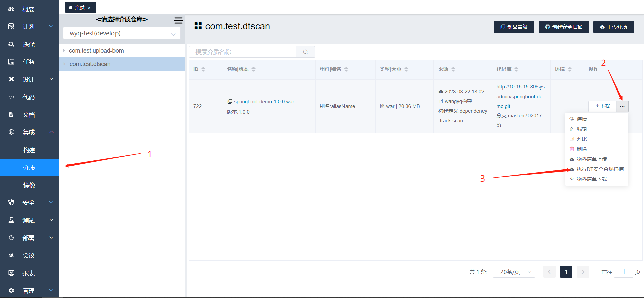This screenshot has height=298, width=644.
Task: Open 镜像 in the left sidebar
Action: point(29,185)
